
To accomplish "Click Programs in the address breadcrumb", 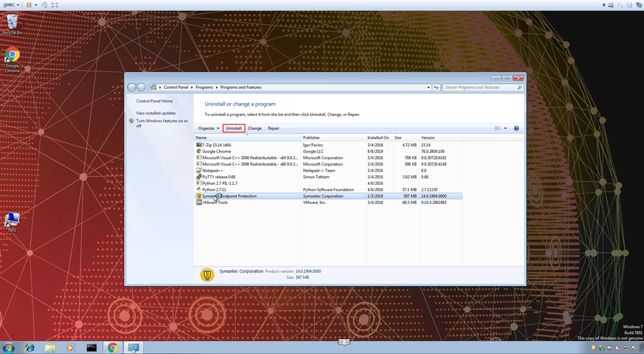I will pos(204,87).
